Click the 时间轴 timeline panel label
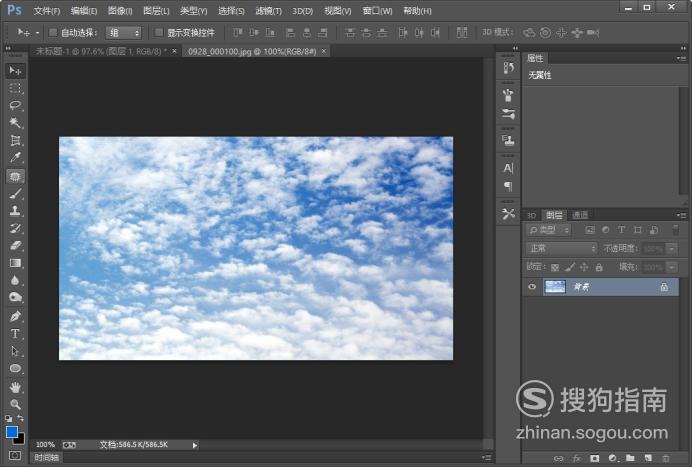This screenshot has height=467, width=692. click(x=47, y=458)
